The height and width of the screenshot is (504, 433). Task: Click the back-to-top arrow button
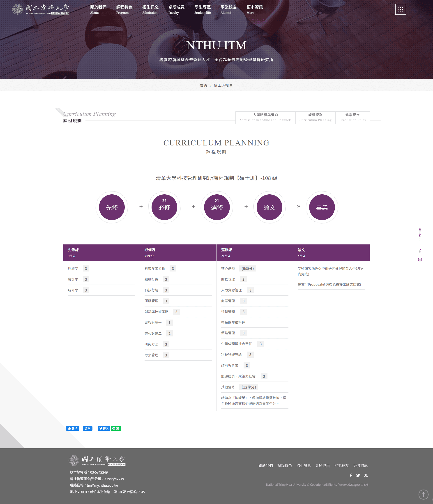pyautogui.click(x=423, y=494)
